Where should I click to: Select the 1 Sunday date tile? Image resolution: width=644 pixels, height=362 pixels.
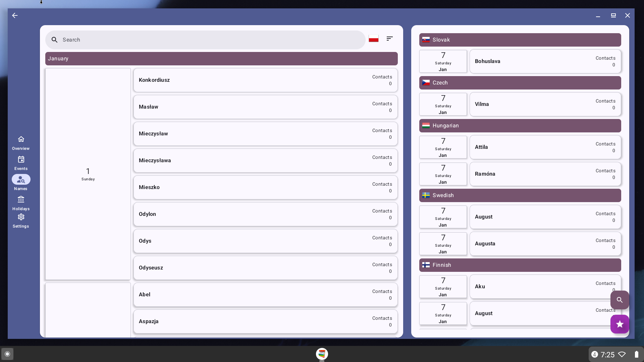point(88,174)
